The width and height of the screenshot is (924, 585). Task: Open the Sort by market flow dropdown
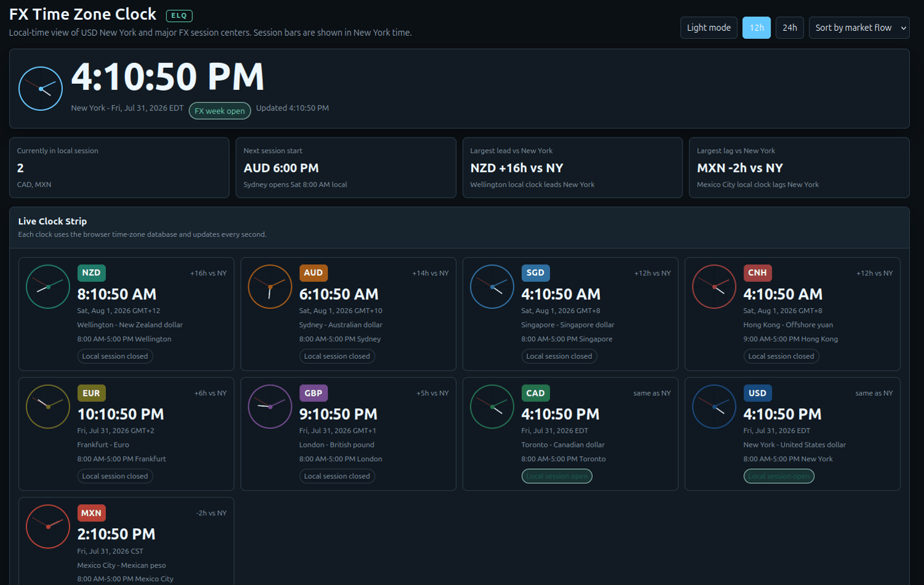(x=859, y=28)
